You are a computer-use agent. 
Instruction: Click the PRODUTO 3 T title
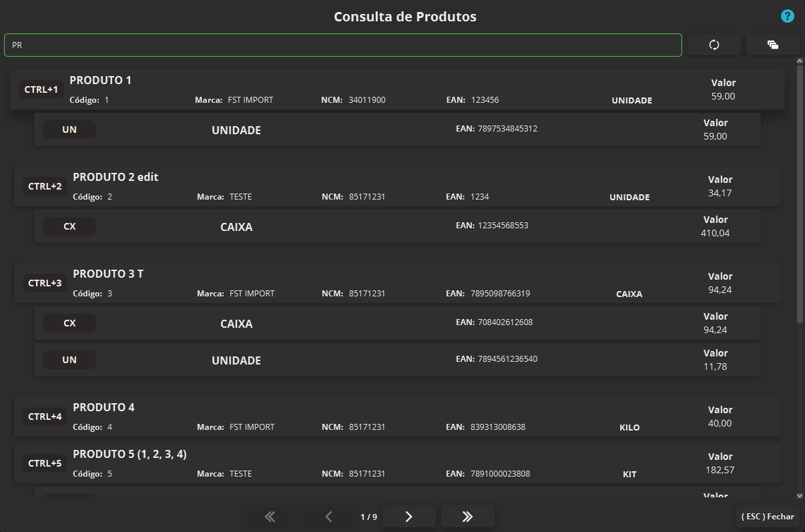click(108, 274)
